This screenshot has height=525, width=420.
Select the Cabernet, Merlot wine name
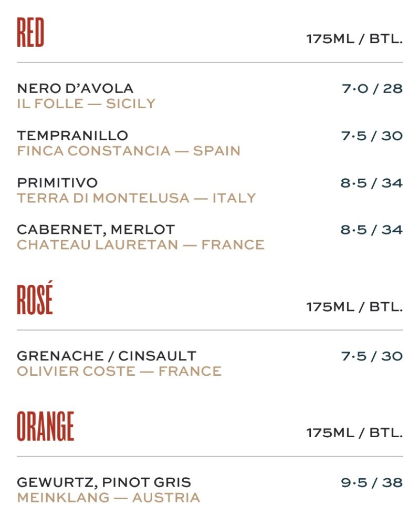click(x=96, y=230)
